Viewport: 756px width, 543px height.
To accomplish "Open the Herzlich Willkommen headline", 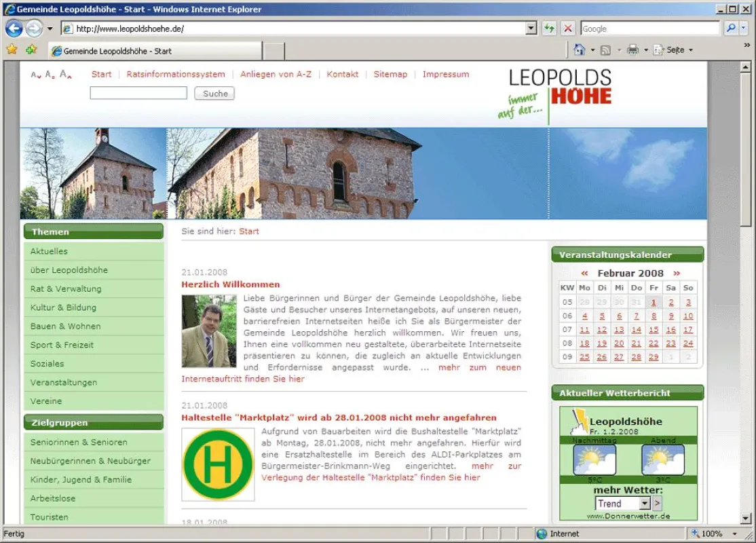I will pyautogui.click(x=231, y=284).
